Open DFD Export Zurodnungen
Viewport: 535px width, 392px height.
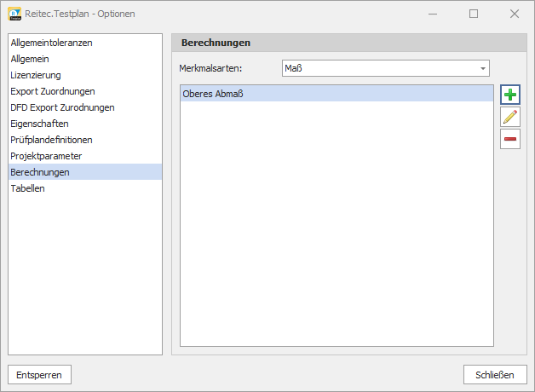[85, 107]
